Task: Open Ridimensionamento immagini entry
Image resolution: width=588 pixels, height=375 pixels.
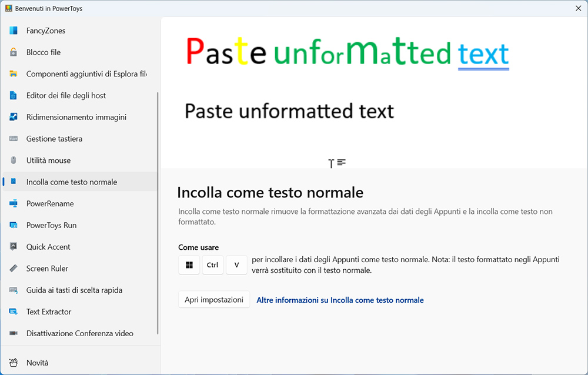Action: tap(79, 117)
